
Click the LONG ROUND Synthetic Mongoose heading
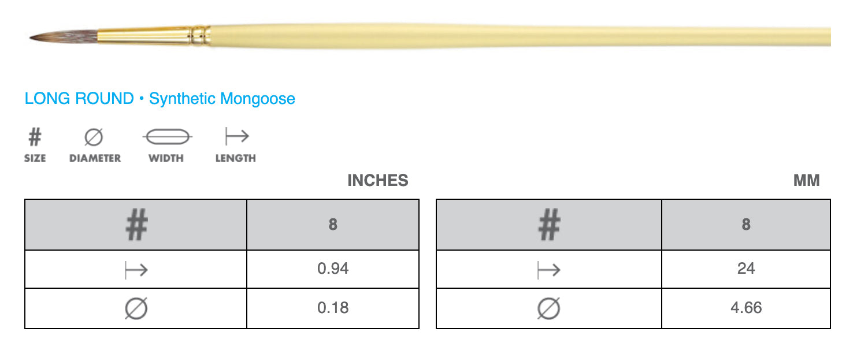pos(160,99)
